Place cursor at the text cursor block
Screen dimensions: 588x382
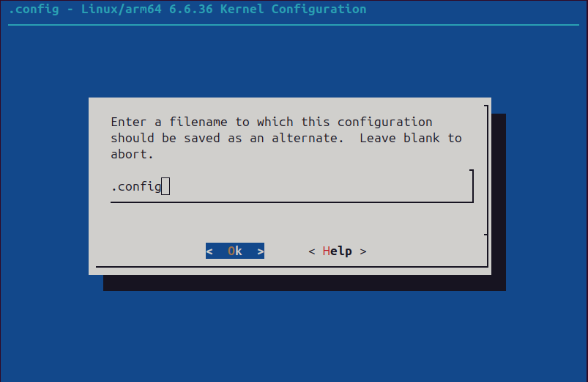[165, 186]
